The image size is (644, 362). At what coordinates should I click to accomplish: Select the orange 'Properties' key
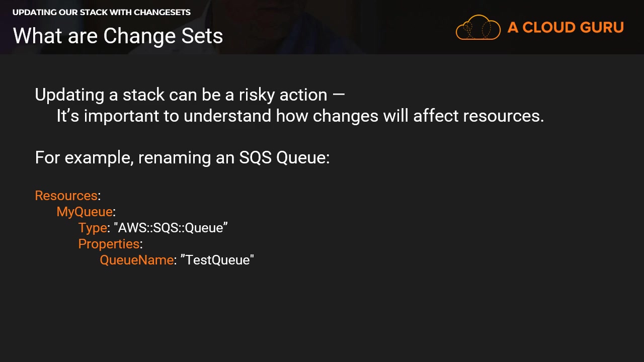coord(109,244)
